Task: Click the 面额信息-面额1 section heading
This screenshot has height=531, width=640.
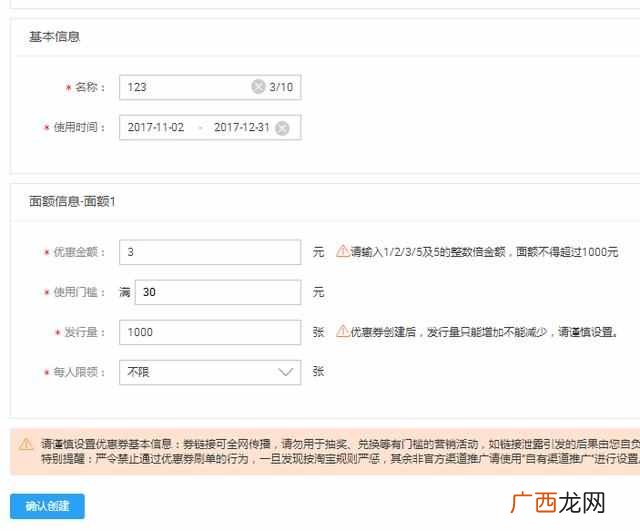Action: (x=72, y=201)
